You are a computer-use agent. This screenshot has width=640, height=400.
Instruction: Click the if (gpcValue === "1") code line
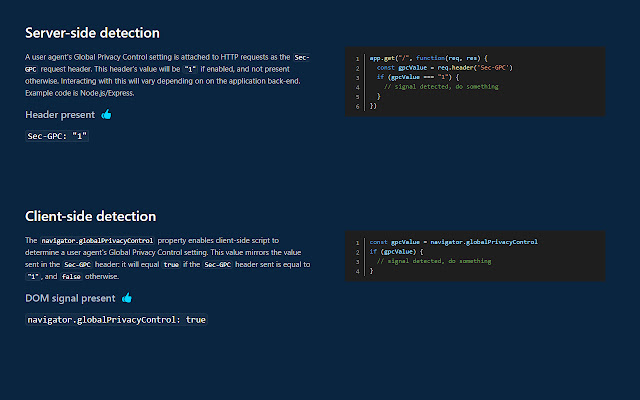click(x=417, y=77)
